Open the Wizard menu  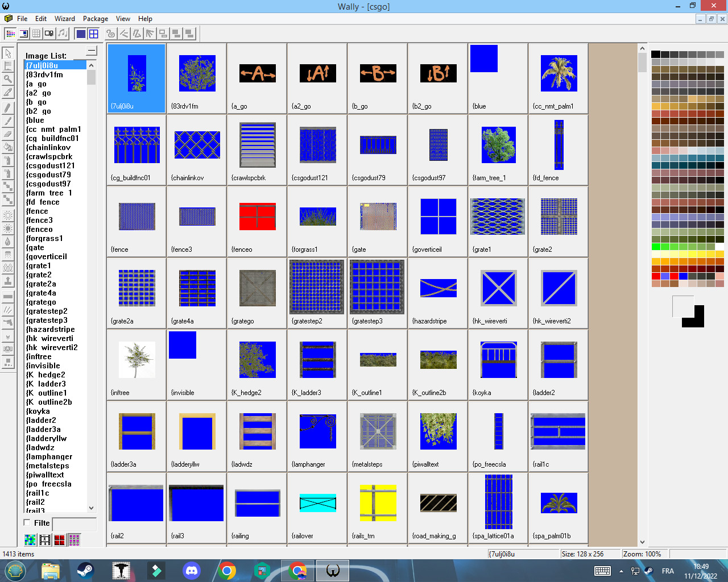pos(65,19)
